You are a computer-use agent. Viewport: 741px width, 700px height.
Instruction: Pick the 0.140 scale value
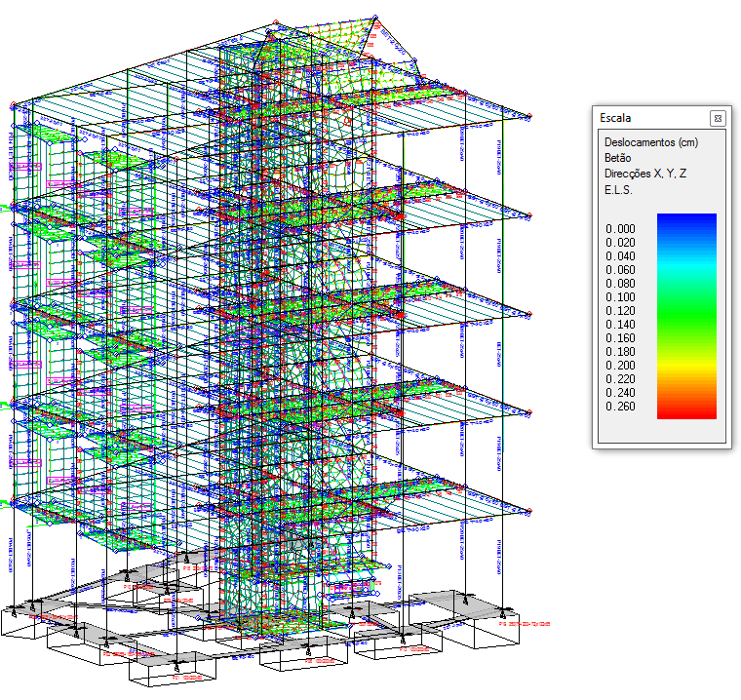[x=620, y=325]
